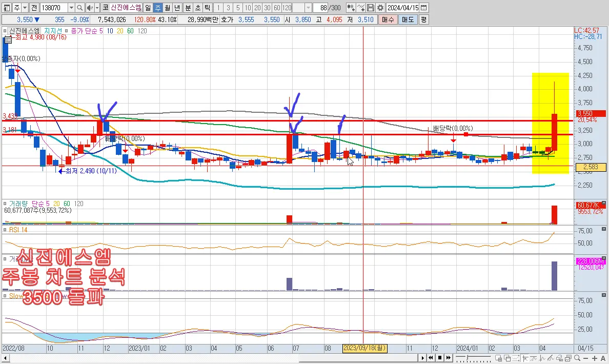
Task: Select 주 weekly chart period
Action: (x=158, y=8)
